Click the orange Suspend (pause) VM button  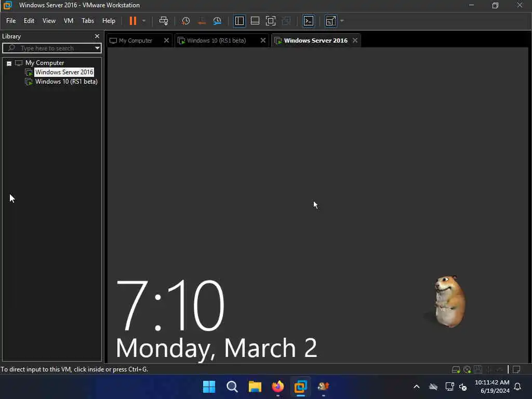133,21
